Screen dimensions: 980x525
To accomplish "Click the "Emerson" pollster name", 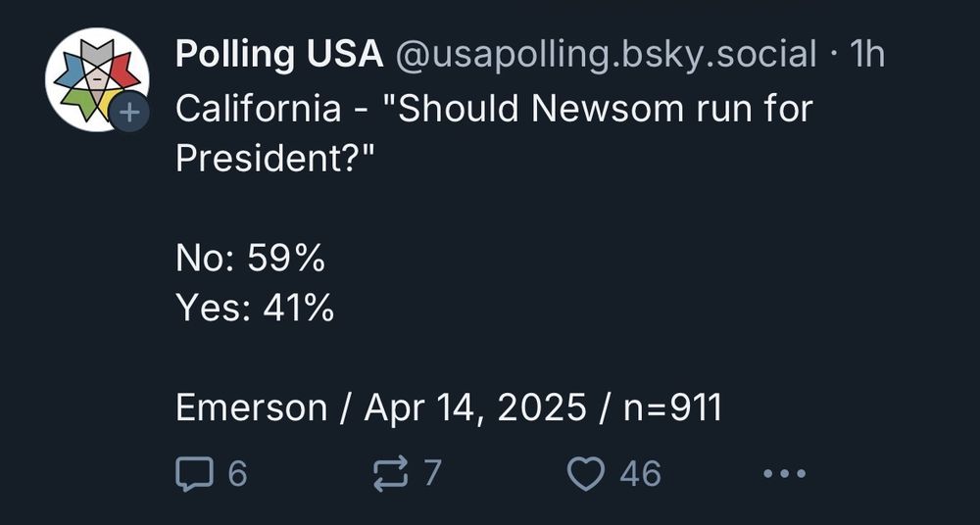I will [251, 408].
